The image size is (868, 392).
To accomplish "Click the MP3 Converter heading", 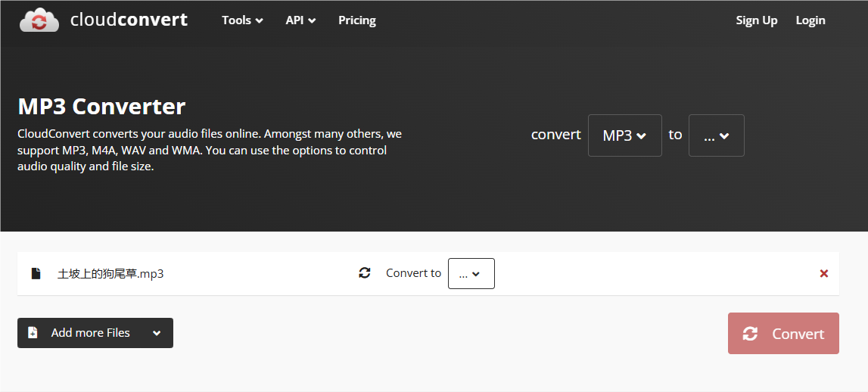I will (102, 106).
